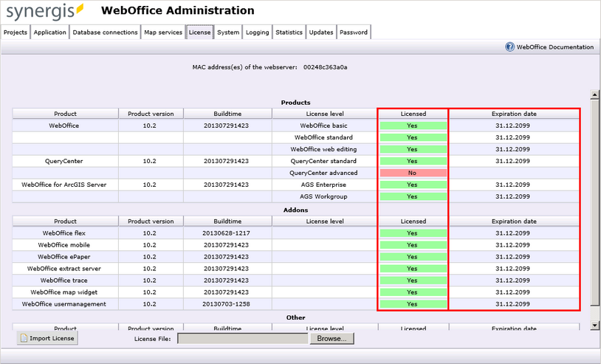Open the WebOffice Documentation help icon
Image resolution: width=601 pixels, height=364 pixels.
[x=509, y=47]
